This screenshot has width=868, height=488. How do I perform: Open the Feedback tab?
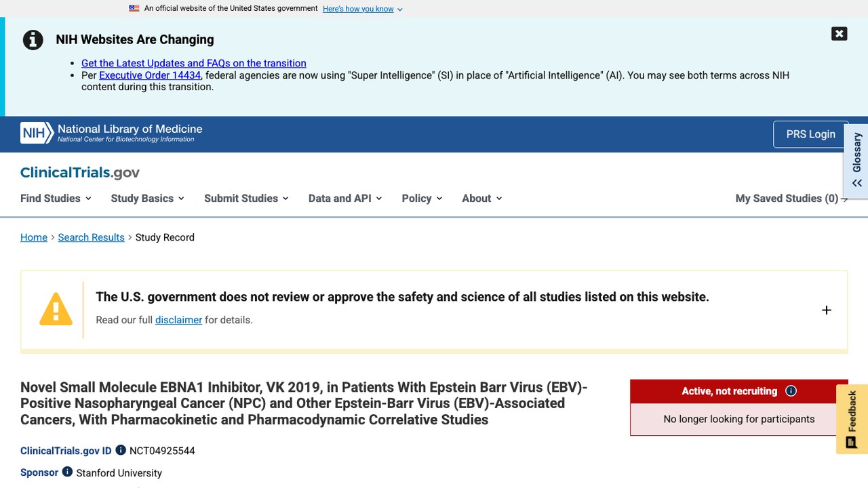(852, 419)
